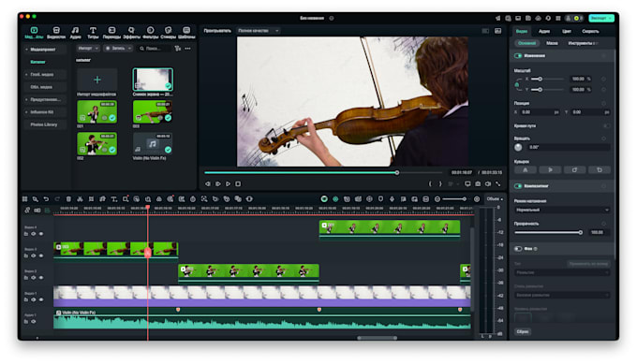Mute the Аудио 1 track

(x=34, y=321)
